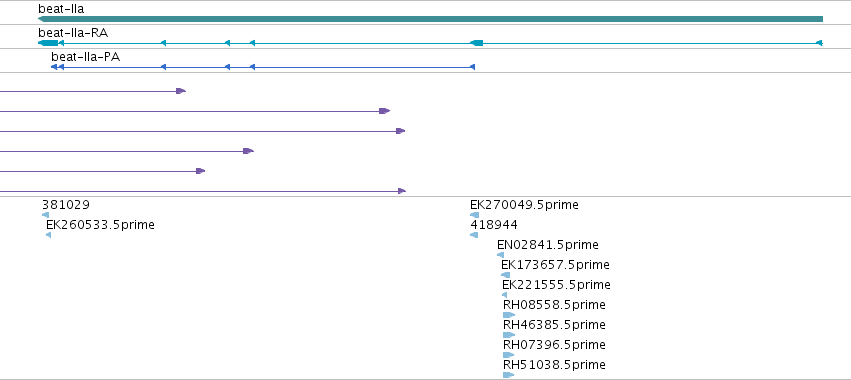Screen dimensions: 851x380
Task: Select the EK260533.5prime feature marker
Action: tap(48, 235)
